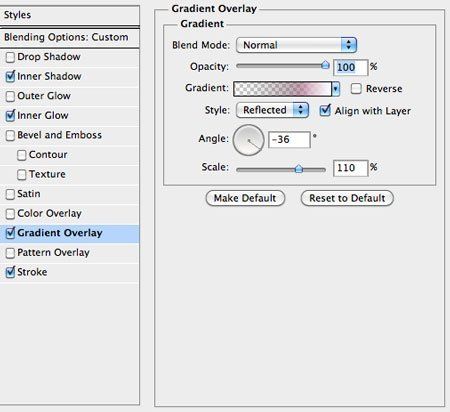Click the Angle value input field
450x412 pixels.
coord(289,140)
